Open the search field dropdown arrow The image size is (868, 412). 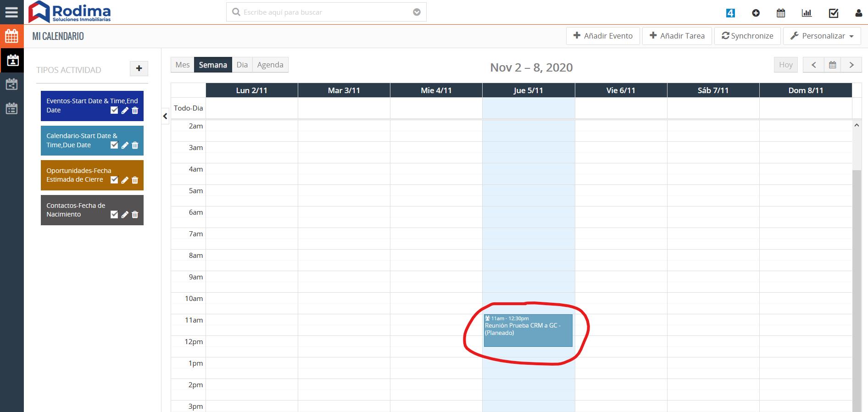(x=417, y=12)
